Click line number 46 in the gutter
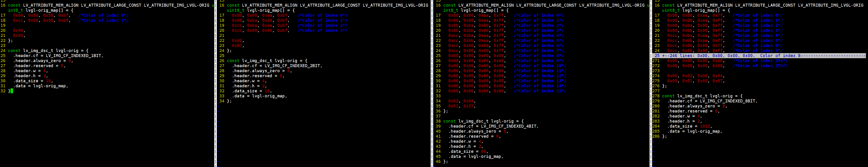 pyautogui.click(x=438, y=162)
